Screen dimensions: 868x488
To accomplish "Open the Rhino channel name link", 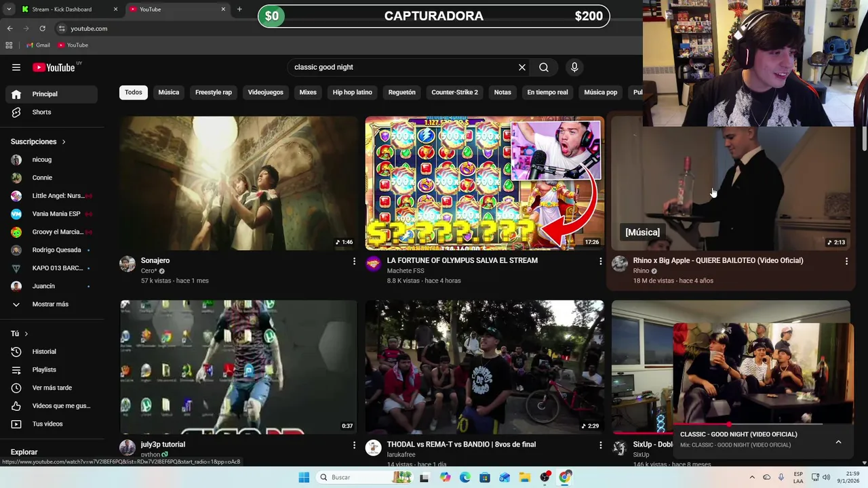I will click(641, 271).
